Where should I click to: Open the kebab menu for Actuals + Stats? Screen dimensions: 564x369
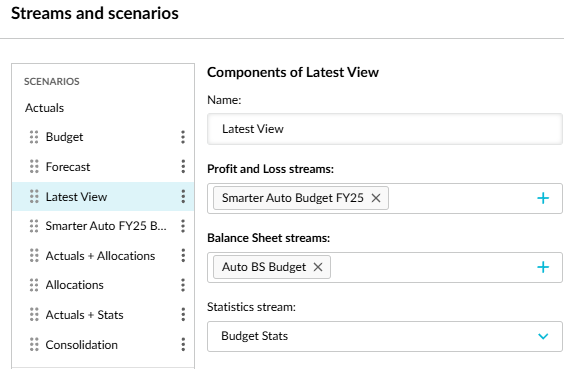(183, 315)
